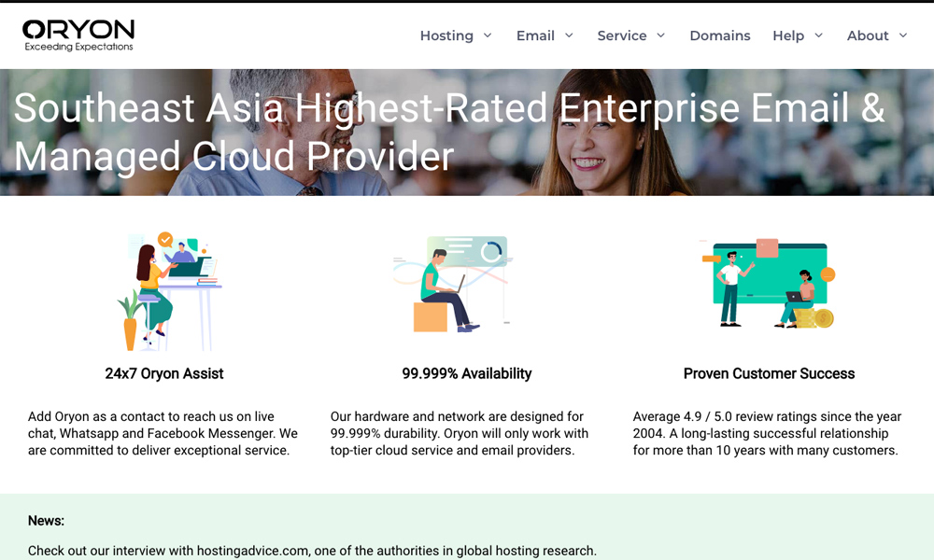
Task: Open the Hosting nav item
Action: (446, 35)
